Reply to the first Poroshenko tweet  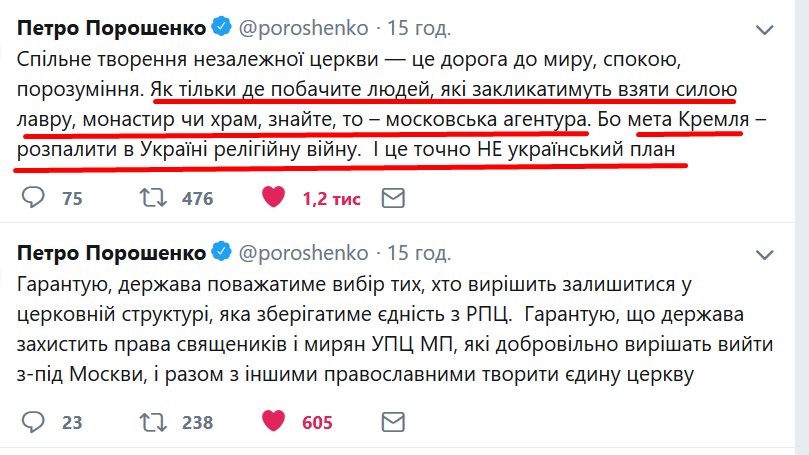33,198
